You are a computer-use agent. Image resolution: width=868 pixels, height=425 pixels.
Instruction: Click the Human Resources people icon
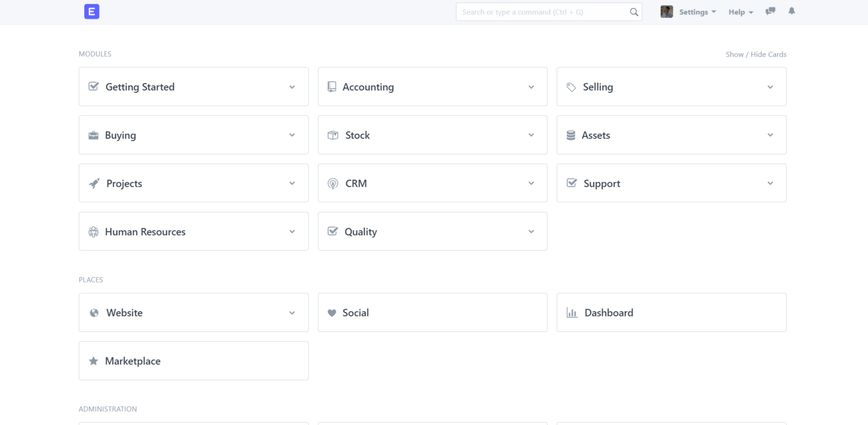click(93, 232)
